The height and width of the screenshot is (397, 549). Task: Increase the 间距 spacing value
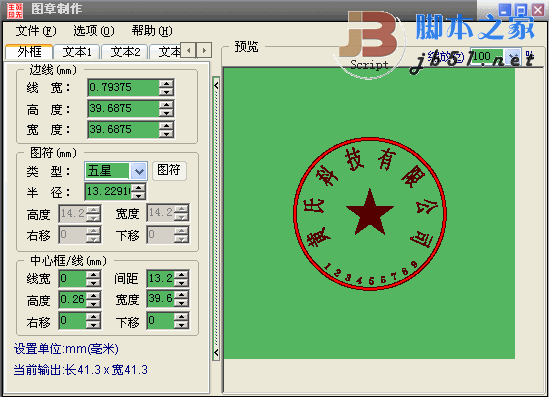pos(181,275)
